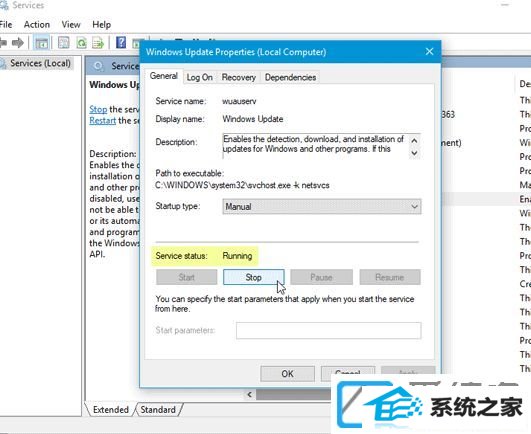Open the Dependencies tab
Viewport: 531px width, 434px height.
pyautogui.click(x=290, y=78)
